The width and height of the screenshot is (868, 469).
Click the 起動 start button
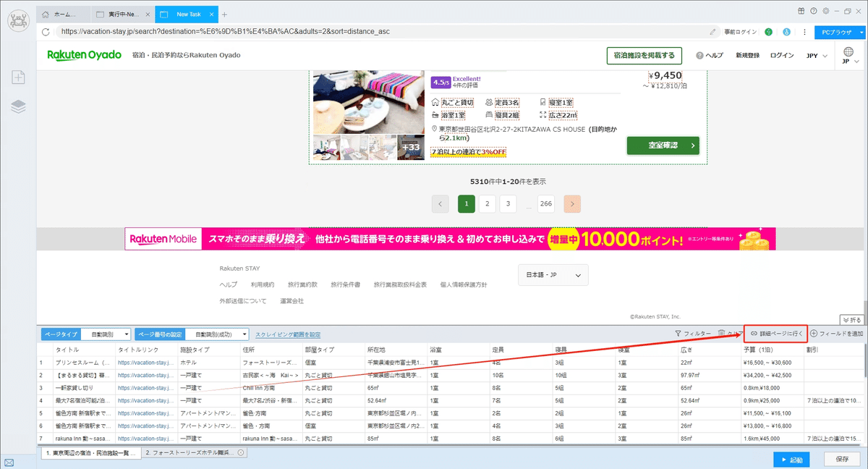pyautogui.click(x=791, y=460)
